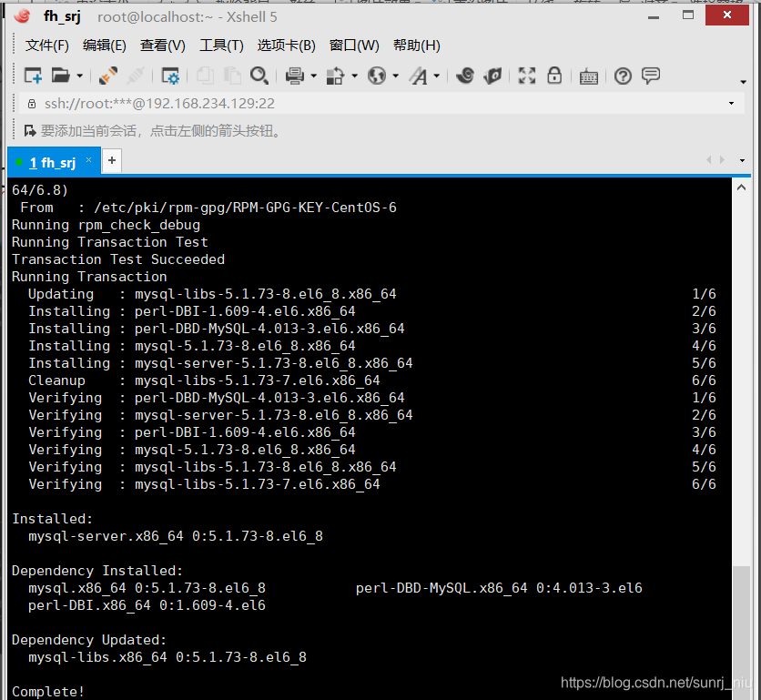
Task: Click the terminal scrollbar up arrow
Action: click(741, 188)
